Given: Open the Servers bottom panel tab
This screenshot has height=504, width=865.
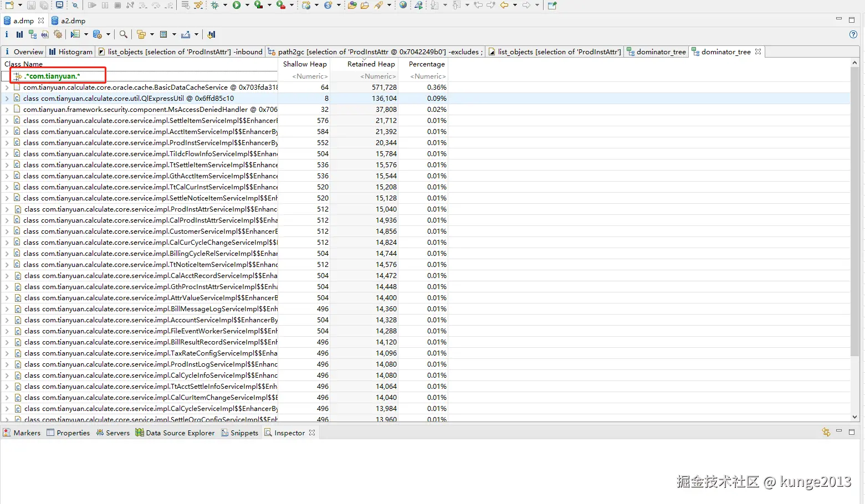Looking at the screenshot, I should 113,433.
